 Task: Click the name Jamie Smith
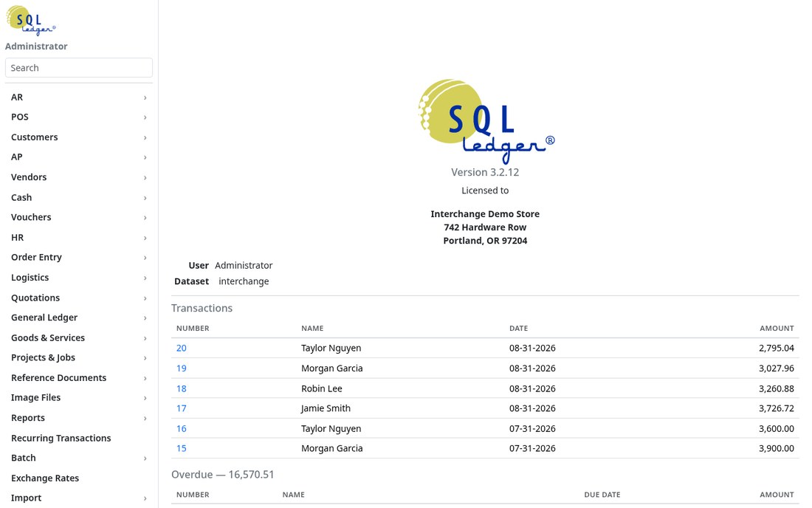click(326, 408)
